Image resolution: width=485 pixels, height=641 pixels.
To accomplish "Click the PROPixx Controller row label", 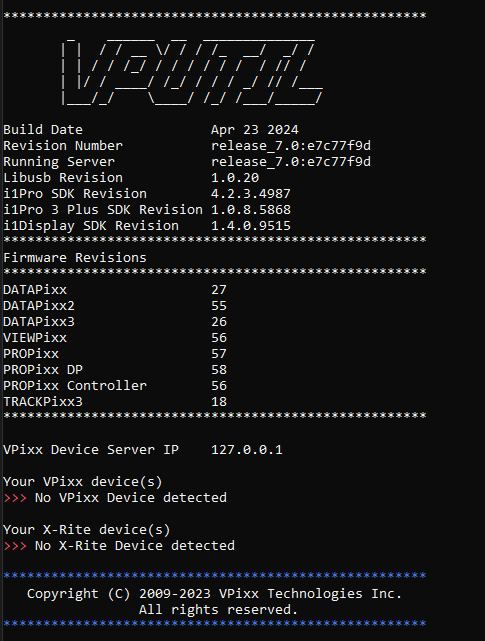I will pyautogui.click(x=75, y=385).
